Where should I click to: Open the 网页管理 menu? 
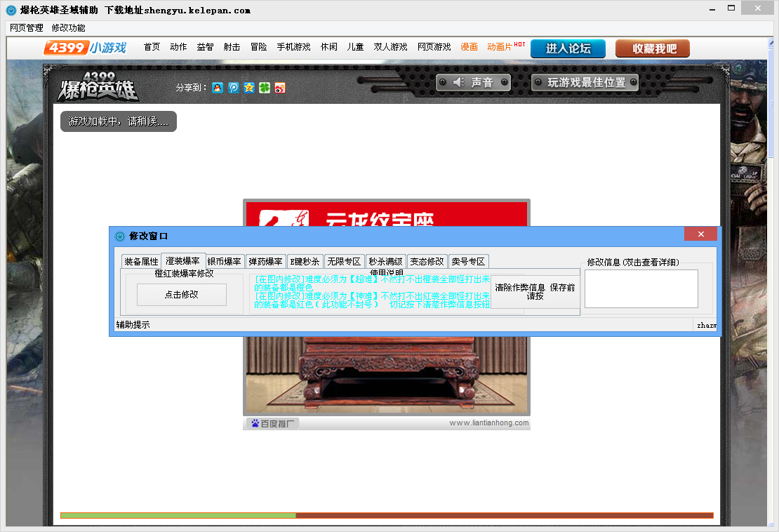coord(27,28)
